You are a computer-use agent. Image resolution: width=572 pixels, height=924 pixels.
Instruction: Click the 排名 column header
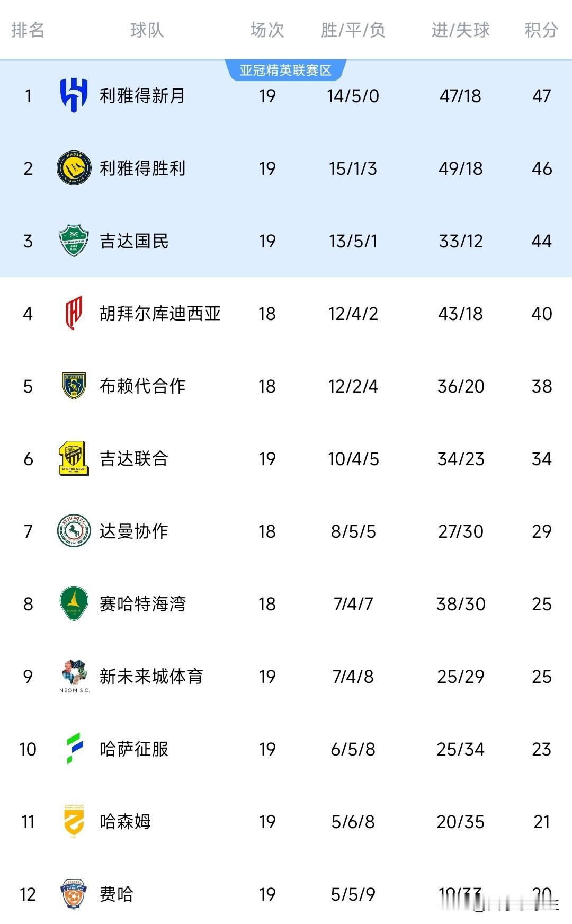[x=28, y=30]
